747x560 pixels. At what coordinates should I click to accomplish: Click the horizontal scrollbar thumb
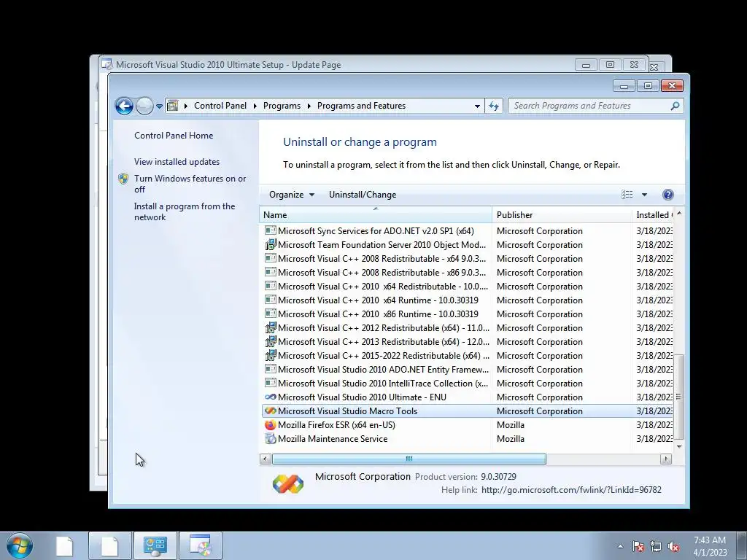(x=409, y=459)
